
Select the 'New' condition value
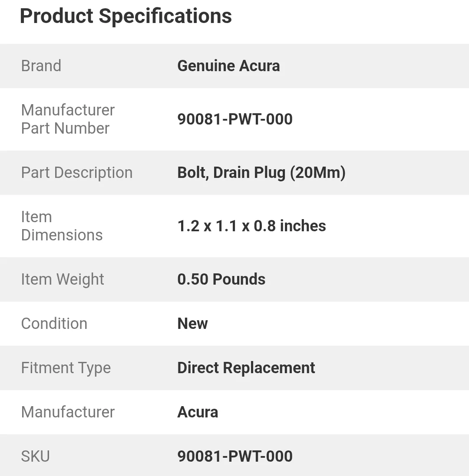(x=192, y=324)
